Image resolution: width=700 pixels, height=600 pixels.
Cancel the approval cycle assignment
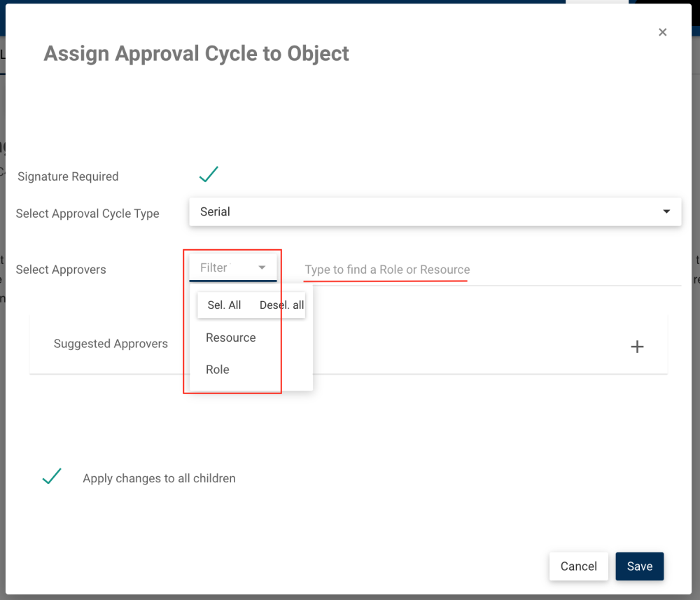(578, 566)
